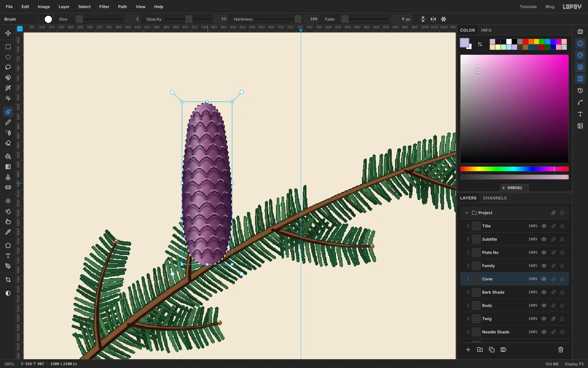This screenshot has width=588, height=368.
Task: Select the rectangular marquee tool
Action: (8, 47)
